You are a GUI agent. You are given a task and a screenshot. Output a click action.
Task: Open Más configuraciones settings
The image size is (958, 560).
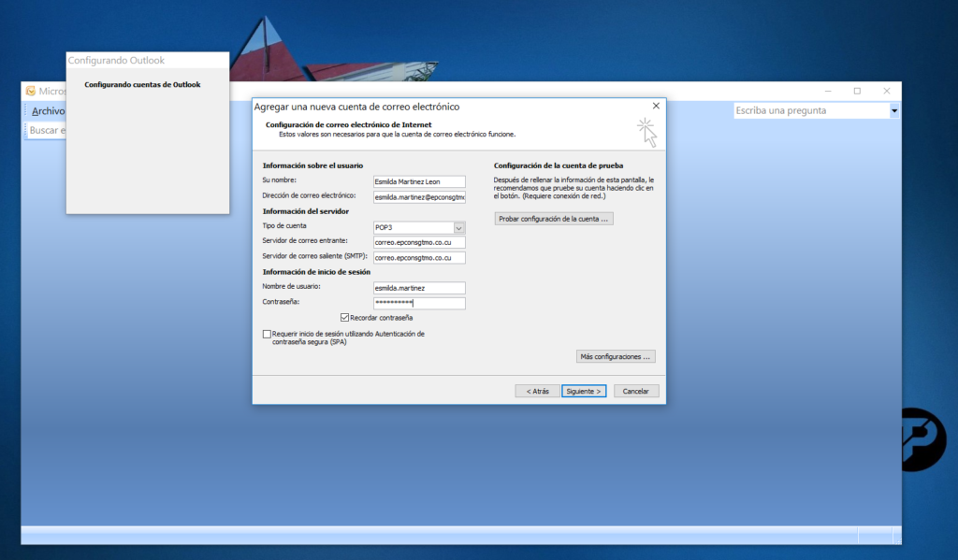click(616, 356)
